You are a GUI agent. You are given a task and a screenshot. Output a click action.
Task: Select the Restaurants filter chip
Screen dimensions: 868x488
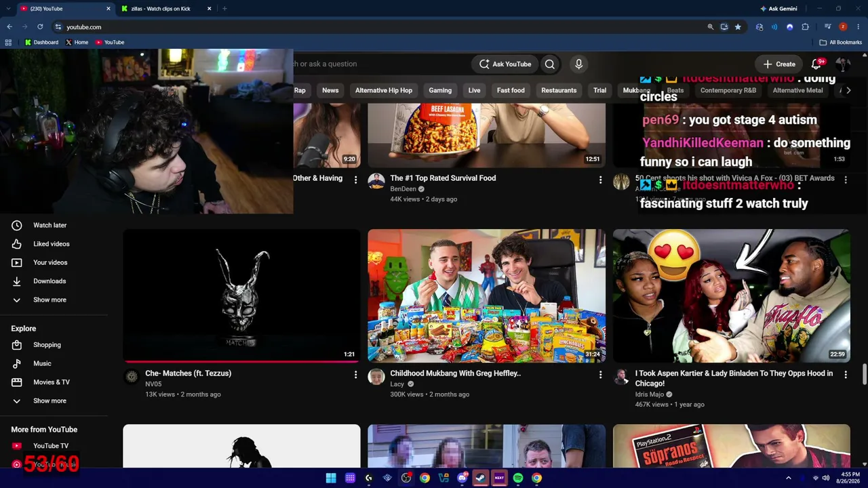559,90
